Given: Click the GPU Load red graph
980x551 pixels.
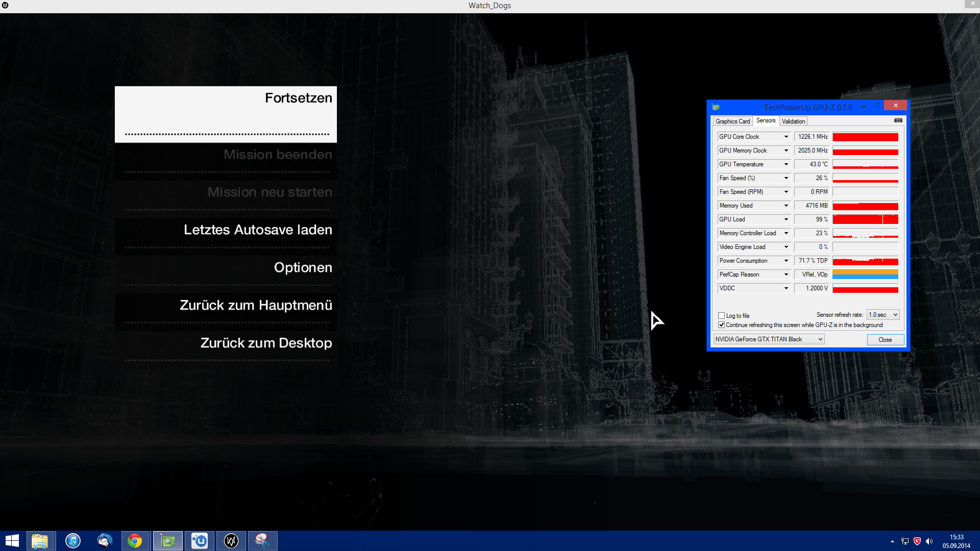Looking at the screenshot, I should 865,219.
